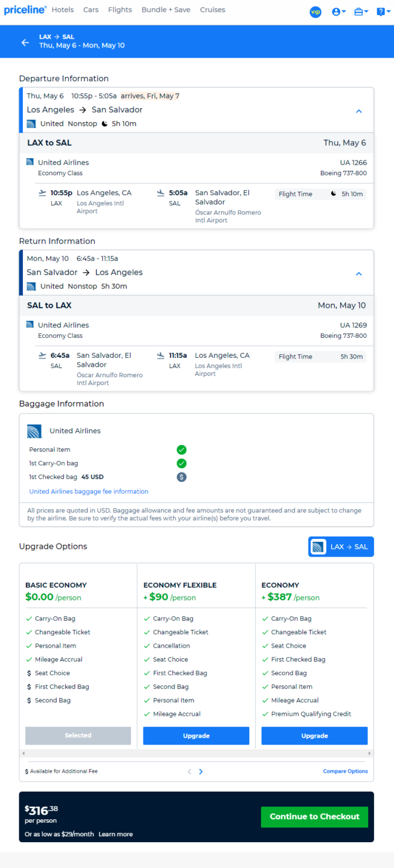Click takeoff plane icon beside 6:45a
Screen dimensions: 394x868
pos(42,355)
